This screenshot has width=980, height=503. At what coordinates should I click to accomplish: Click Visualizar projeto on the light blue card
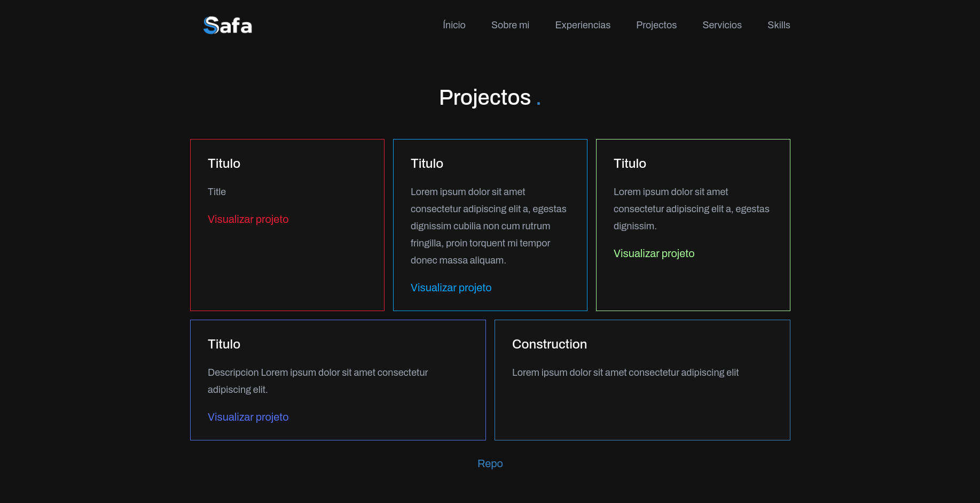click(451, 288)
